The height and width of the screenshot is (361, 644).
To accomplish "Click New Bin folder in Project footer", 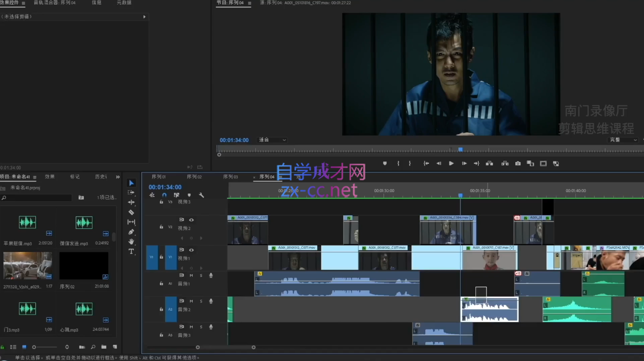I will click(x=104, y=347).
